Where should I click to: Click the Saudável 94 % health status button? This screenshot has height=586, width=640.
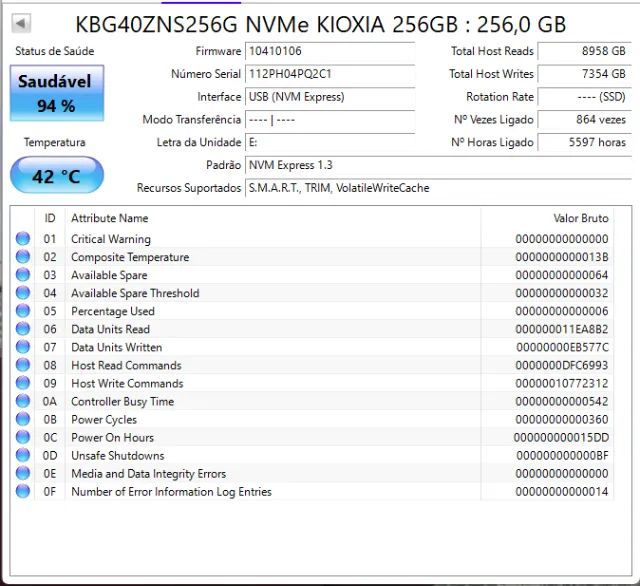click(x=57, y=93)
